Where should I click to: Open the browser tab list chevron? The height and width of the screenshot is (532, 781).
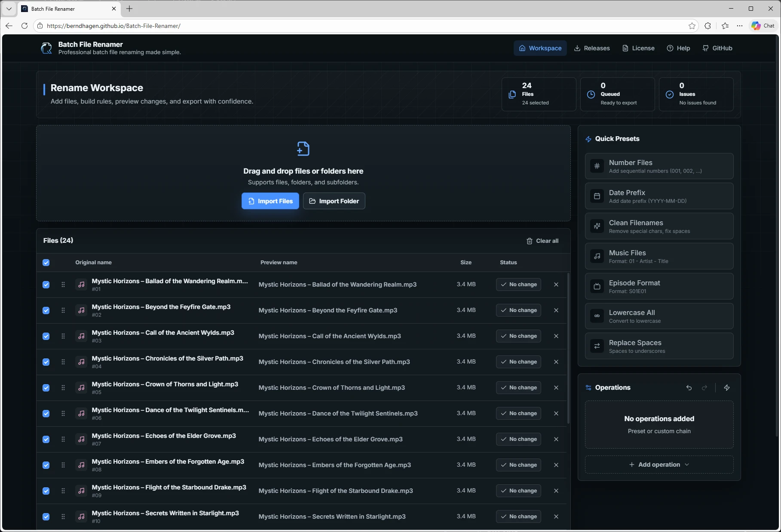click(x=9, y=9)
